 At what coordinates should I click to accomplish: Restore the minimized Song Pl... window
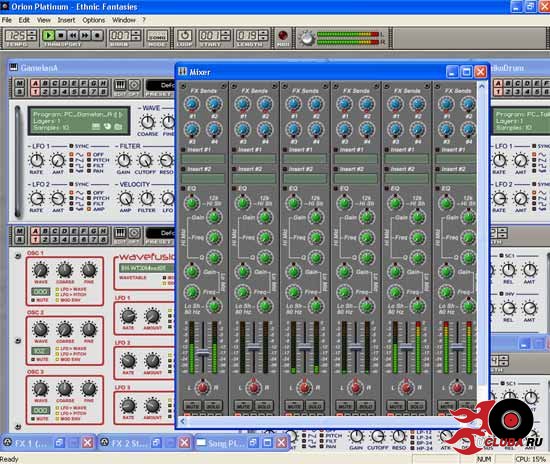coord(253,443)
